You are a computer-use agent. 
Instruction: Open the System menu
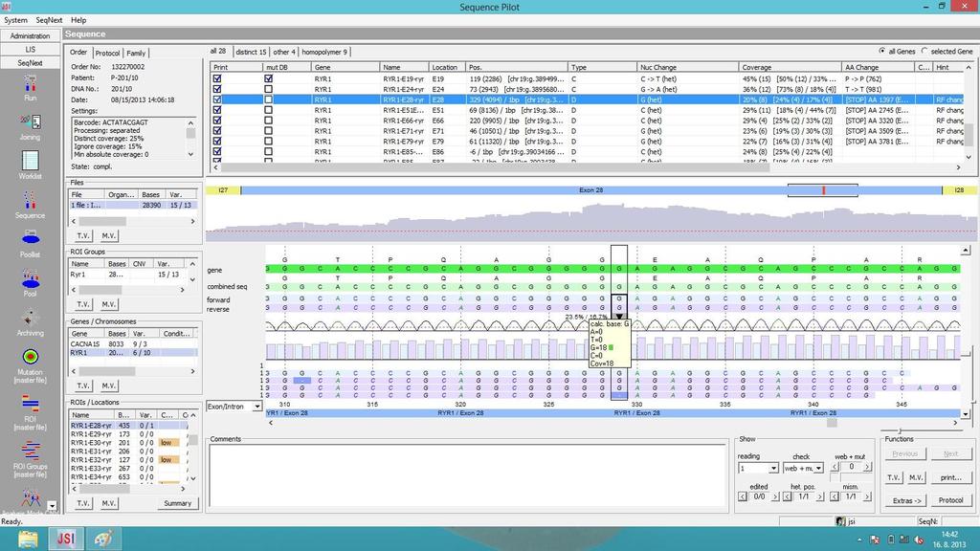click(x=15, y=20)
